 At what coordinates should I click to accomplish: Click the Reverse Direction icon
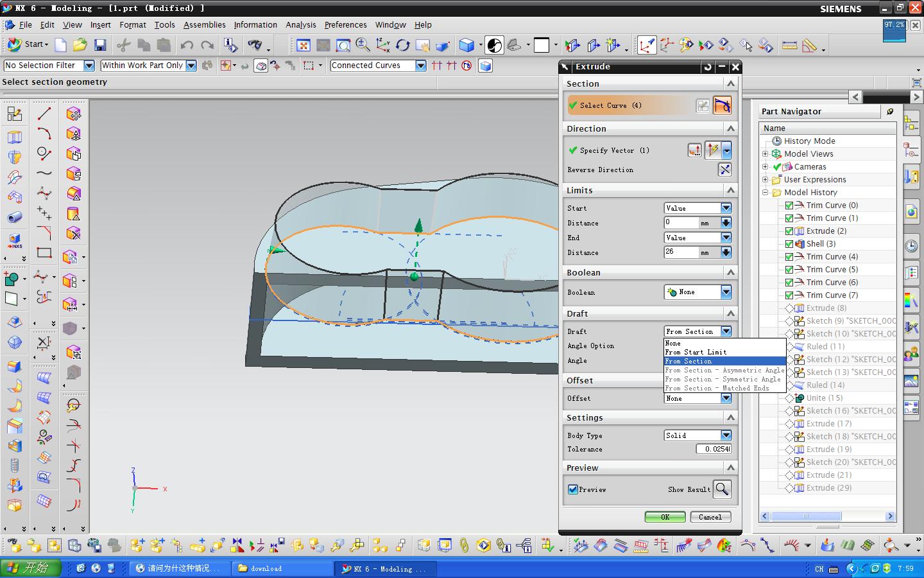[x=724, y=170]
